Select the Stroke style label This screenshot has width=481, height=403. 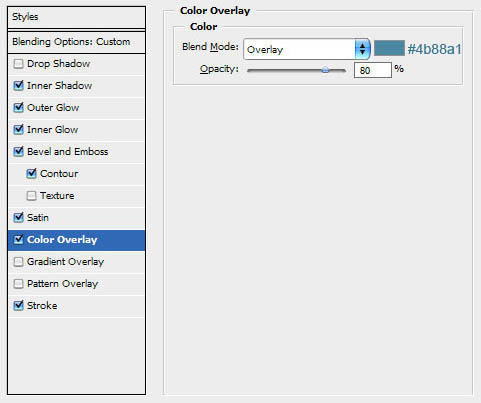click(42, 306)
